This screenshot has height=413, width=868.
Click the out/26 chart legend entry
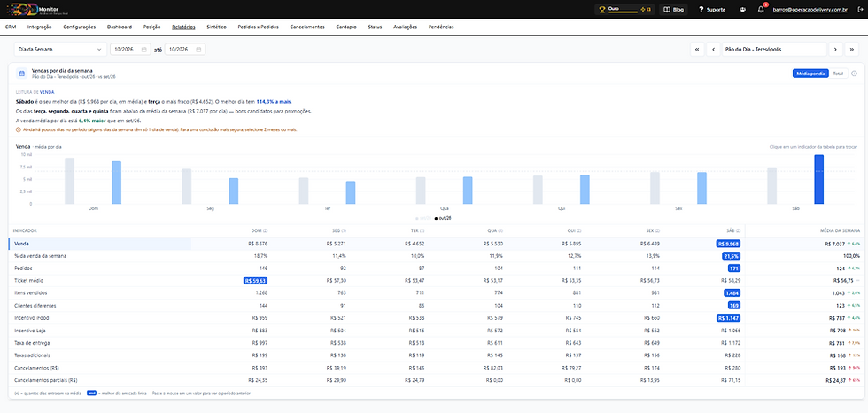click(444, 219)
